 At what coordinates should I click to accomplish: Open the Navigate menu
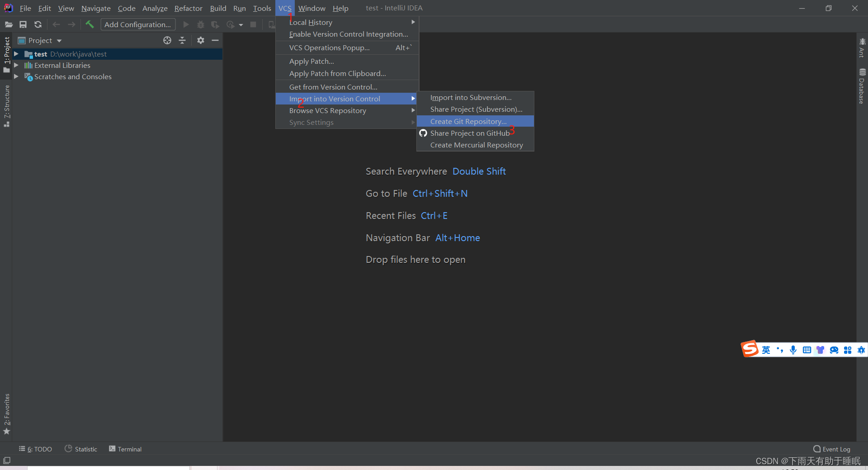click(96, 8)
